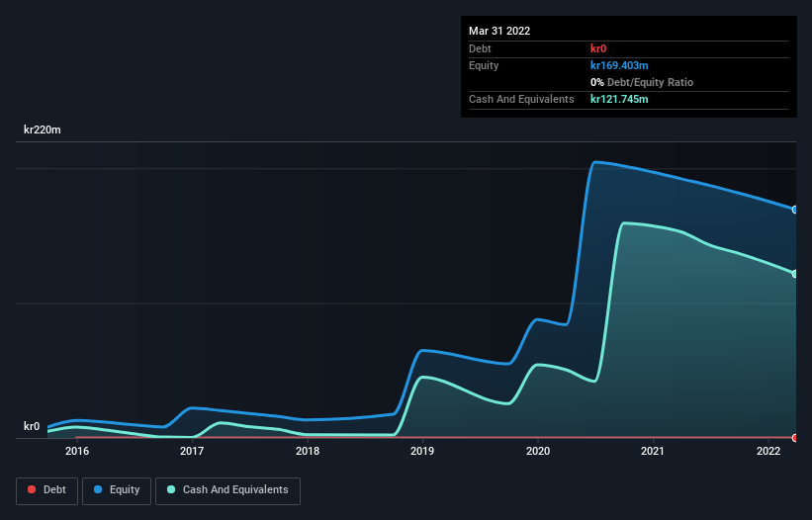Click the 2022 x-axis label
The image size is (812, 520).
pyautogui.click(x=768, y=451)
